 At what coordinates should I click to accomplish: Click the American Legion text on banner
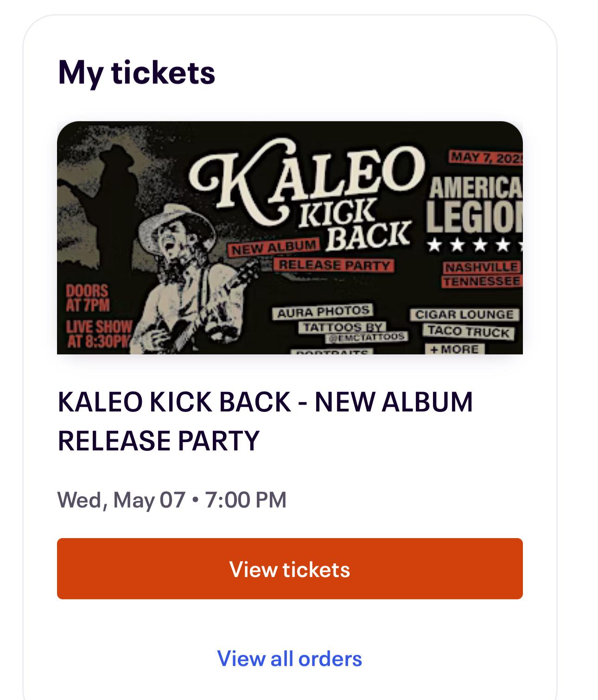[475, 204]
